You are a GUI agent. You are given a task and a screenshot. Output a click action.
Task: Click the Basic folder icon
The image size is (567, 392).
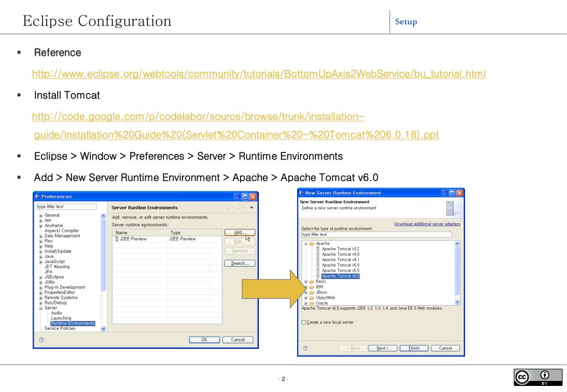pos(311,281)
